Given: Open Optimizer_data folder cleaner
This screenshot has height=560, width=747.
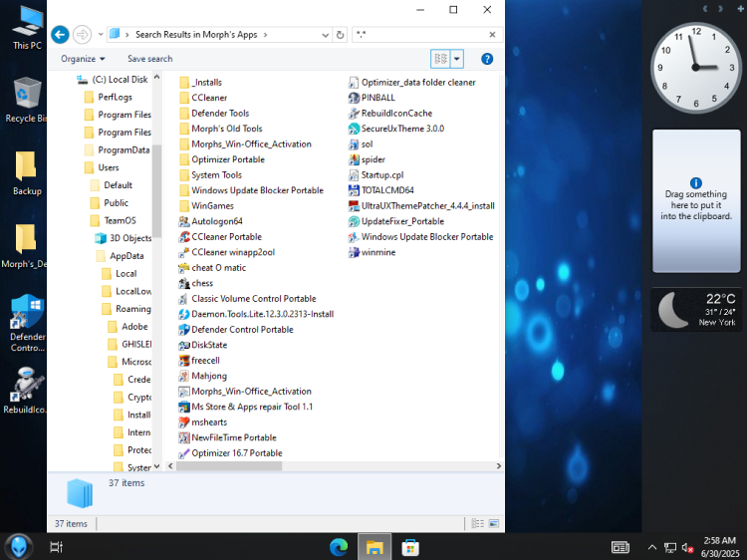Looking at the screenshot, I should [x=412, y=83].
